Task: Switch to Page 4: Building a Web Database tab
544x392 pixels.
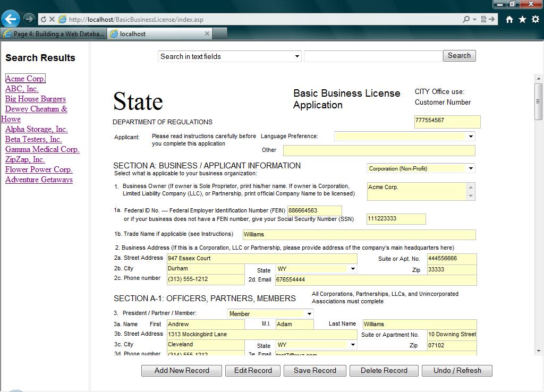Action: 54,33
